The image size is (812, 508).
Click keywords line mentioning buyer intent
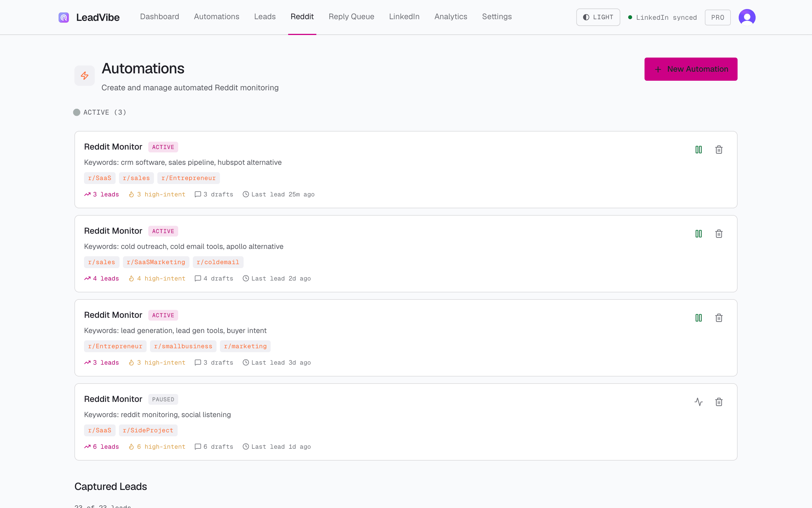(x=175, y=330)
